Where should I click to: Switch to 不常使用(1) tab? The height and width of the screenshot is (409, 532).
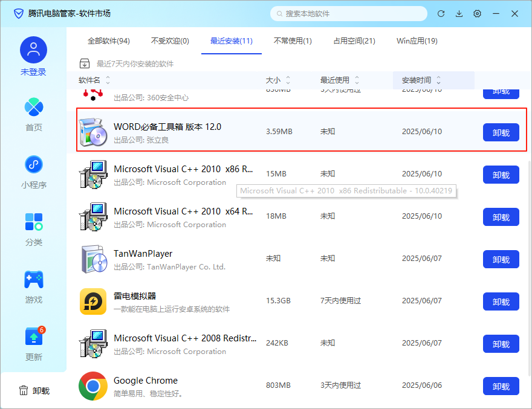pyautogui.click(x=293, y=40)
